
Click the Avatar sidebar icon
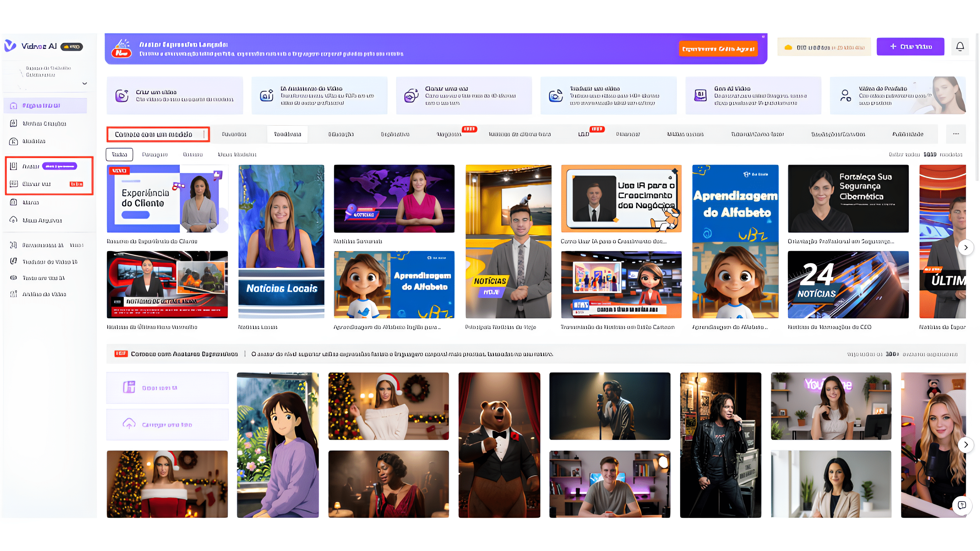(x=14, y=166)
